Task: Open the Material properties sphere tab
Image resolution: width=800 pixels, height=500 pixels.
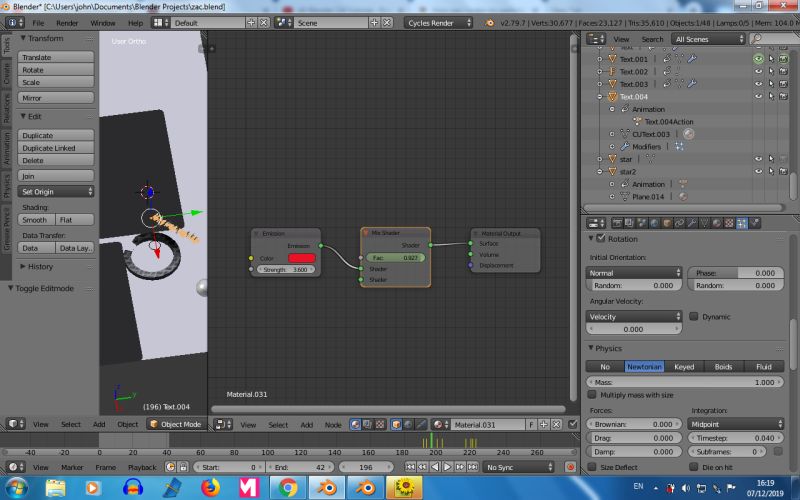Action: pyautogui.click(x=717, y=223)
